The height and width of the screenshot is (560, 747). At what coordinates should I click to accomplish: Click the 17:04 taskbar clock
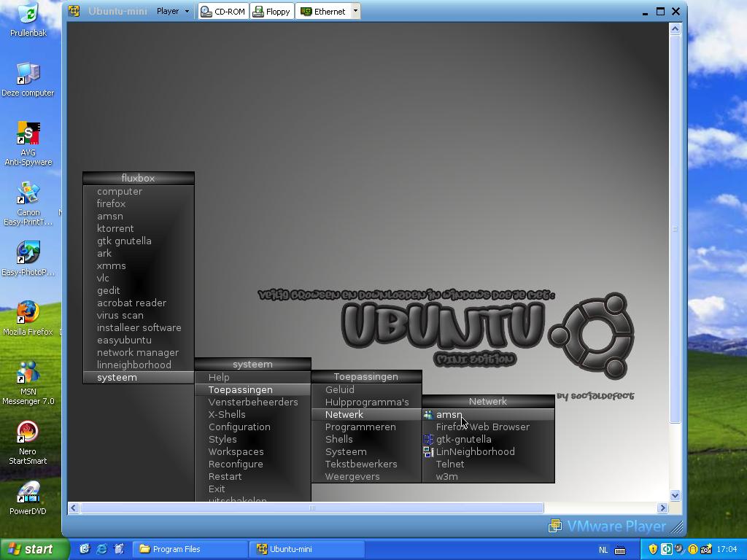pyautogui.click(x=727, y=550)
